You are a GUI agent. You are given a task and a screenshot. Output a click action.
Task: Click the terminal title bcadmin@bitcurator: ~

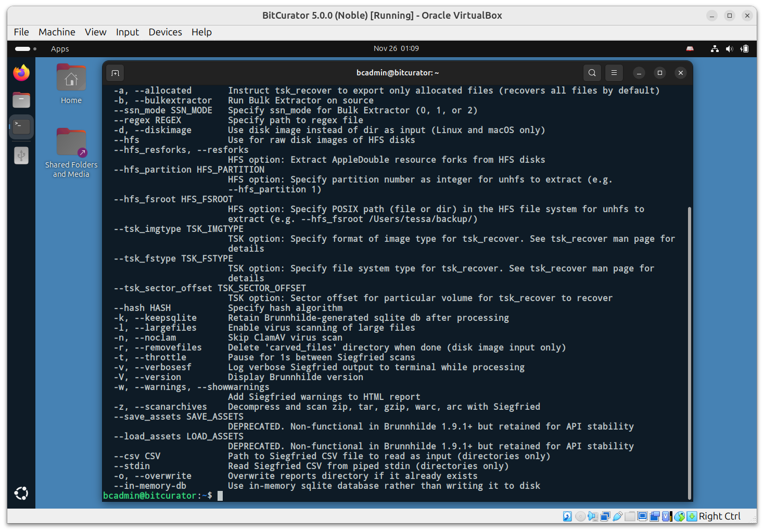pos(398,73)
